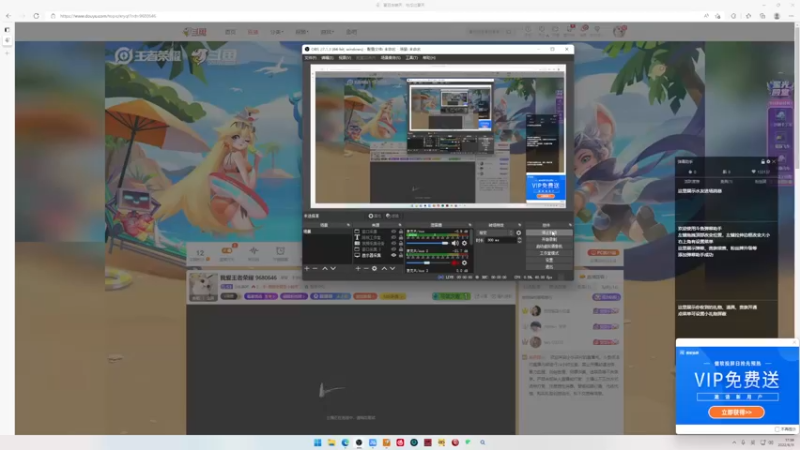Screen dimensions: 800x450
Task: Click the OBS icon in the taskbar
Action: click(359, 442)
